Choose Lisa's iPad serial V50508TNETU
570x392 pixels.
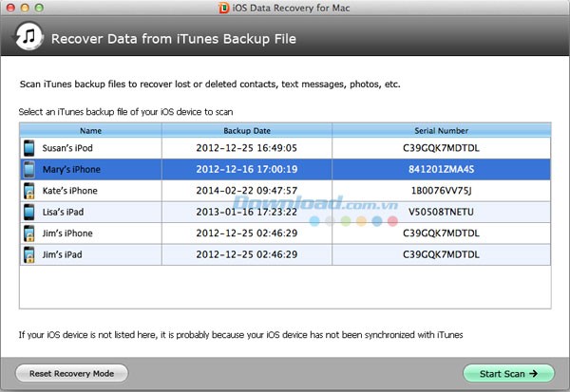(x=441, y=212)
